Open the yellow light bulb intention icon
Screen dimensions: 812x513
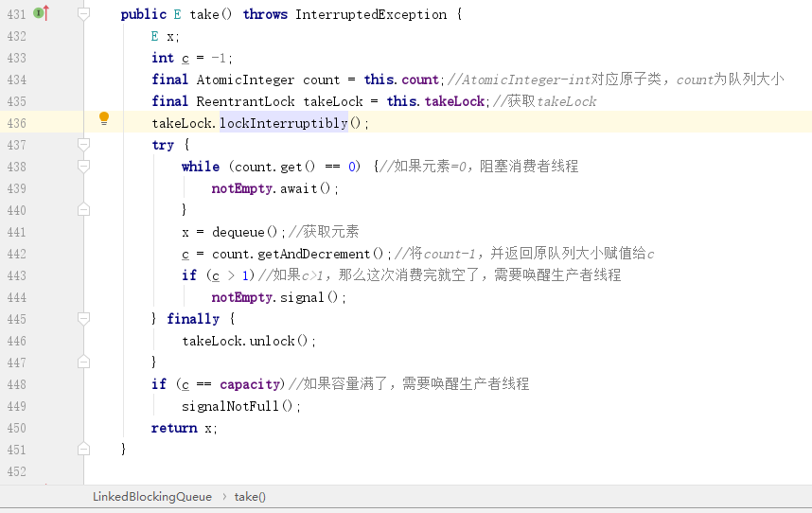104,119
